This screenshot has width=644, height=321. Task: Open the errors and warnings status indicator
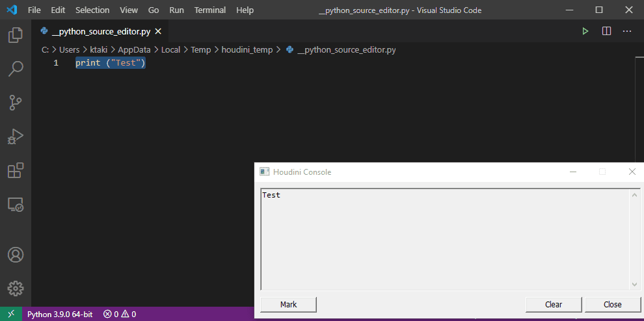tap(120, 315)
